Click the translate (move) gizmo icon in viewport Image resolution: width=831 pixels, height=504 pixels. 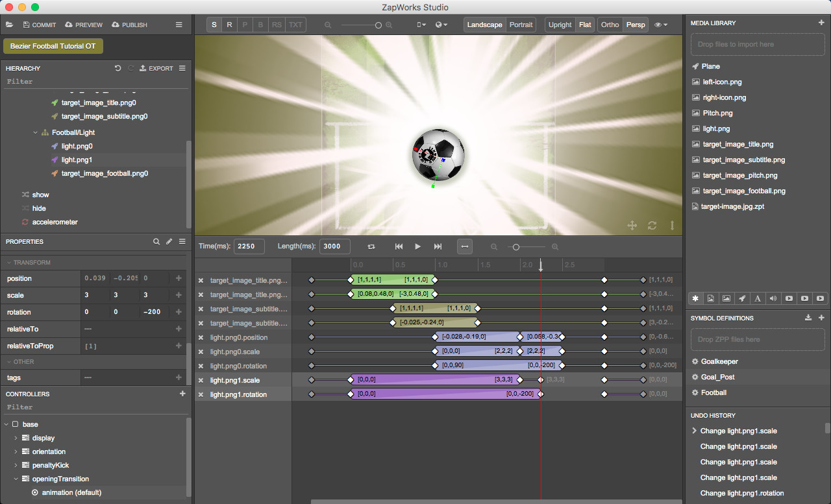[x=632, y=225]
